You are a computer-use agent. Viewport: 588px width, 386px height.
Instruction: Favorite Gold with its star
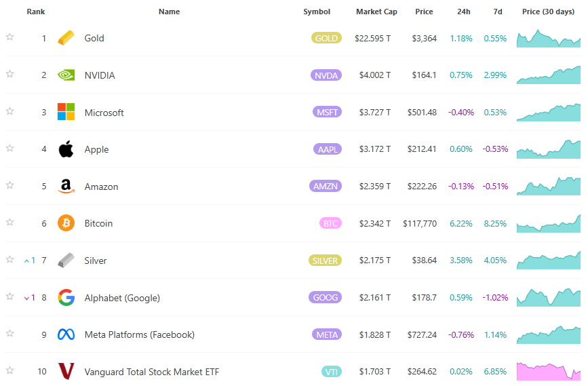10,37
